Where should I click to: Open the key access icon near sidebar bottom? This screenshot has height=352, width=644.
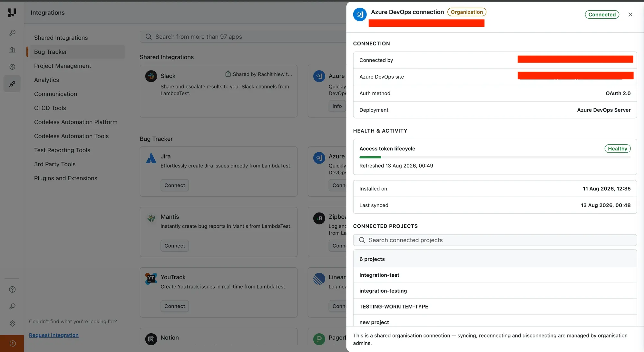12,306
